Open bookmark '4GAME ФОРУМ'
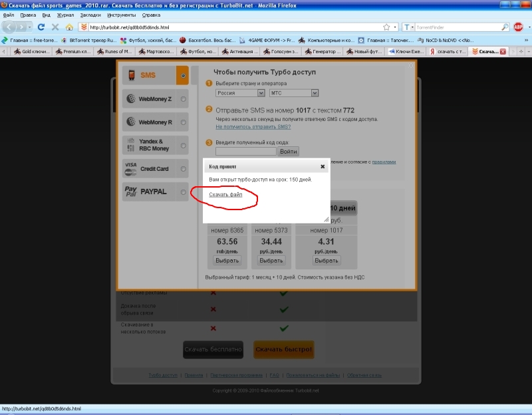 tap(267, 40)
